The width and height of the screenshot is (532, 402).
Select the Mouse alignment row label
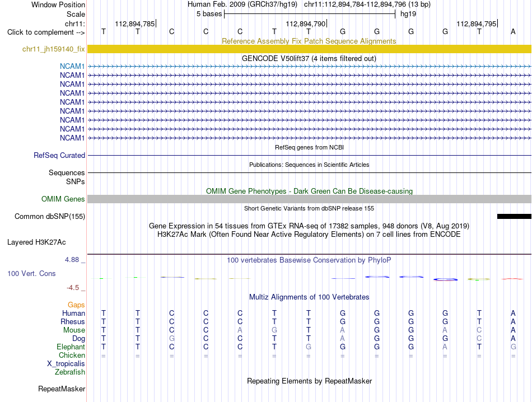click(x=74, y=330)
